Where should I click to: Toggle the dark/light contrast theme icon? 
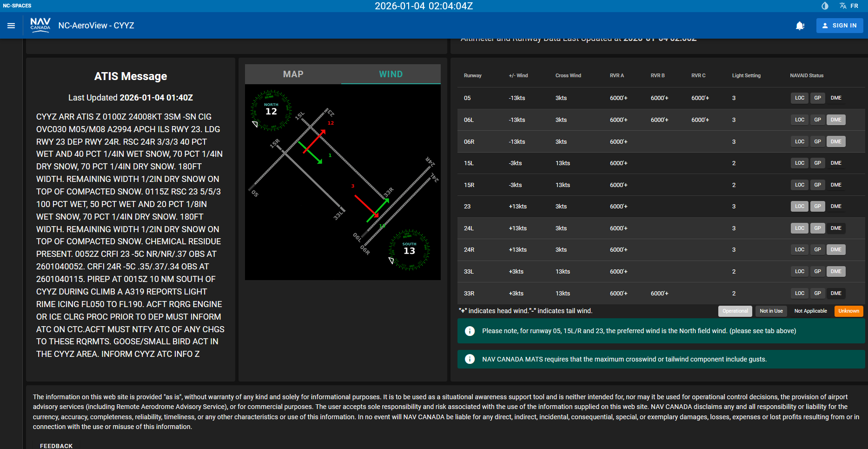tap(825, 6)
